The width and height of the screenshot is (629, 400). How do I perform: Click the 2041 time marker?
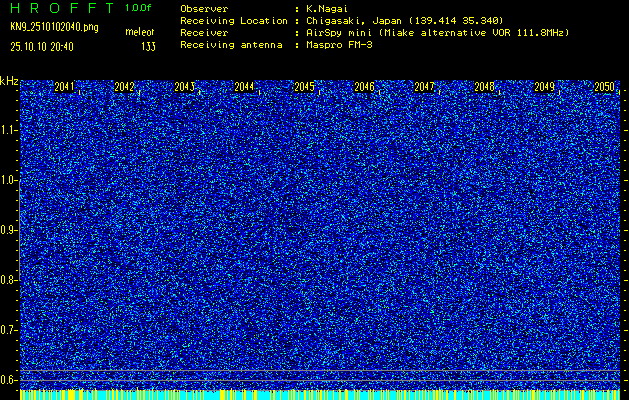64,88
